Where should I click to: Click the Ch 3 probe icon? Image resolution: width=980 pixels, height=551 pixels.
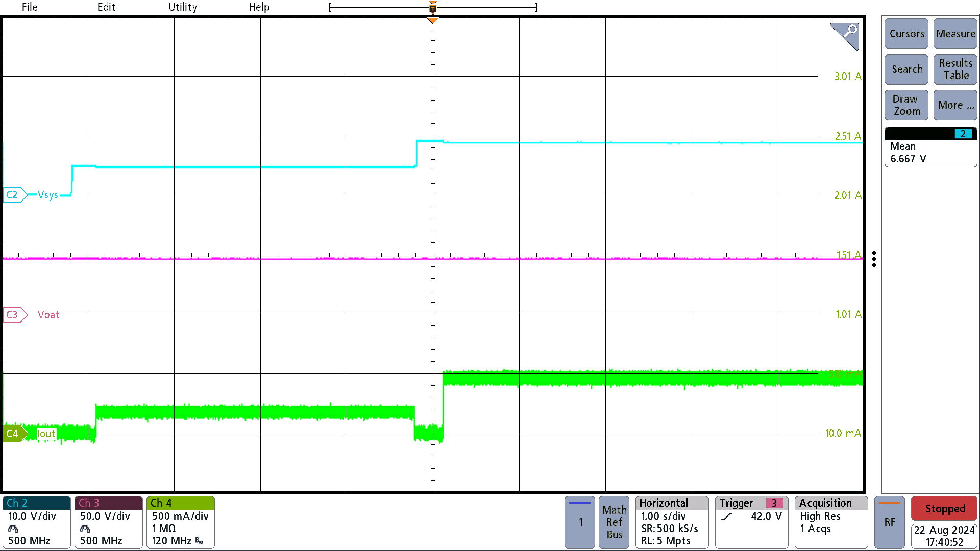tap(85, 529)
